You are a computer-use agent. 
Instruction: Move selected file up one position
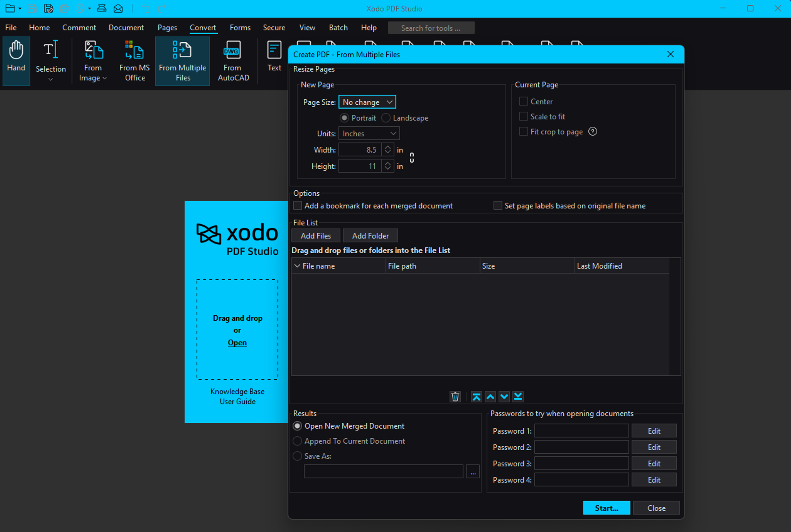pos(490,396)
